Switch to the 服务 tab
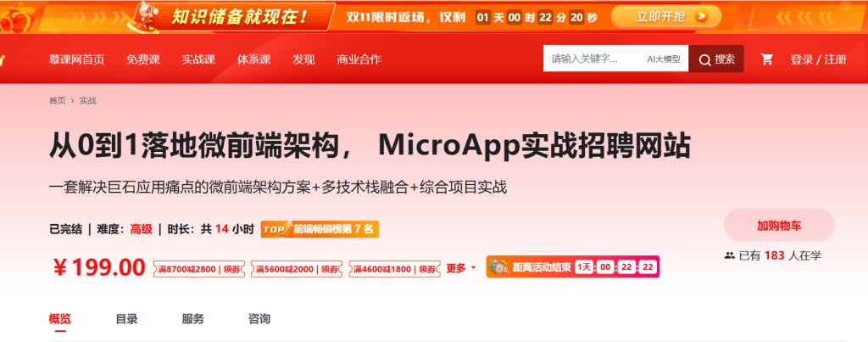 tap(192, 319)
